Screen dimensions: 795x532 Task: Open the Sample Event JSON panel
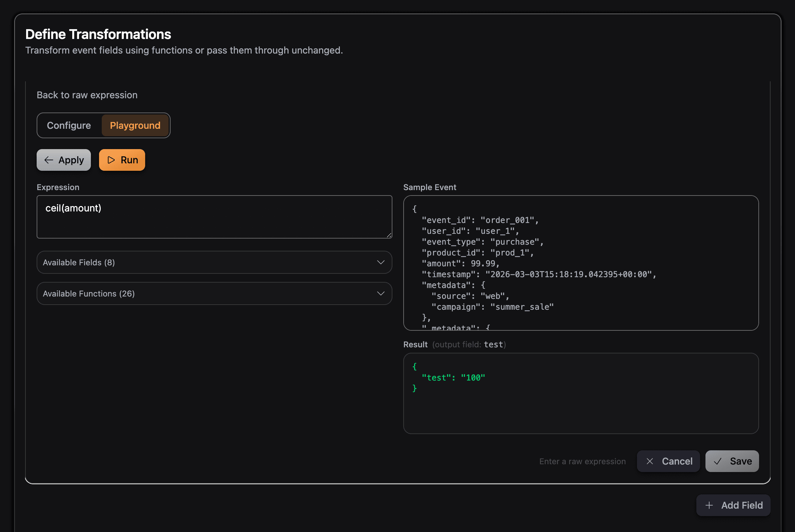point(581,263)
